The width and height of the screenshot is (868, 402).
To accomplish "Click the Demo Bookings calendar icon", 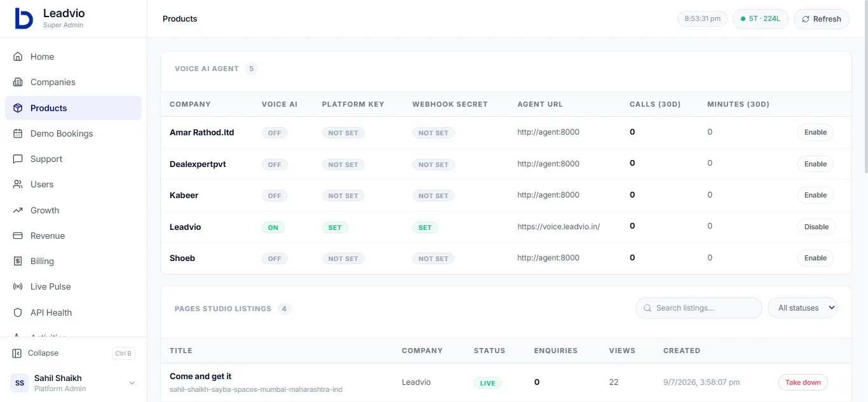I will (18, 133).
